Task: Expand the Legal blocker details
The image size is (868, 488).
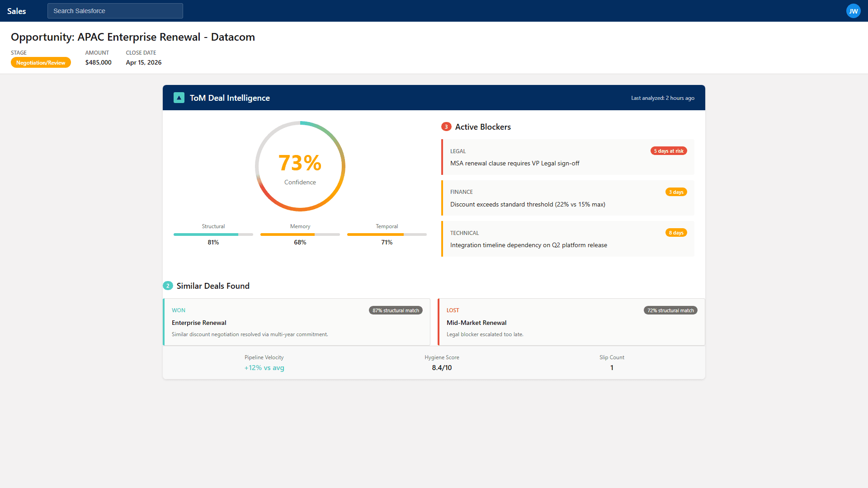Action: click(567, 157)
